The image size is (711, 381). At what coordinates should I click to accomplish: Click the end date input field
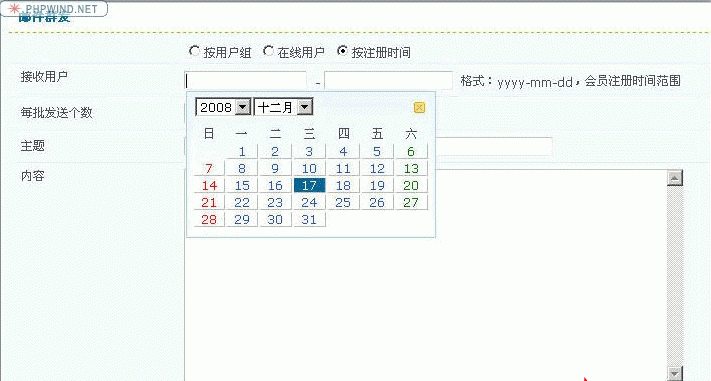[389, 81]
